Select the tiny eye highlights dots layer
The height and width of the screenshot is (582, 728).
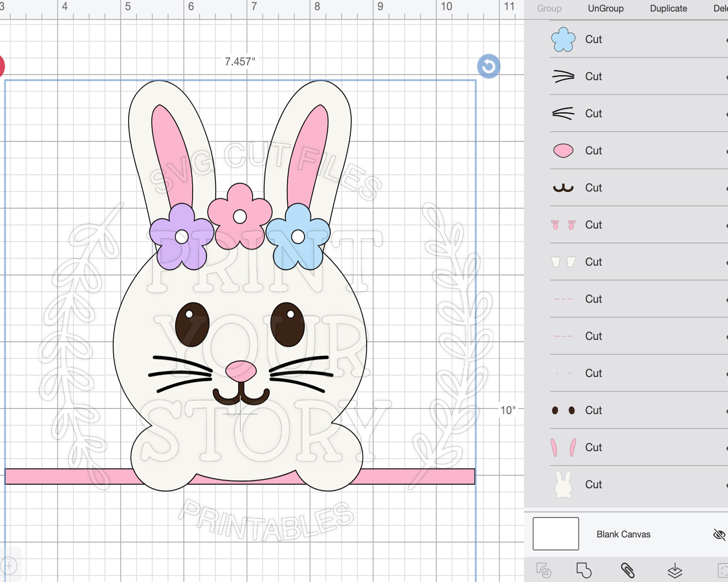coord(563,373)
